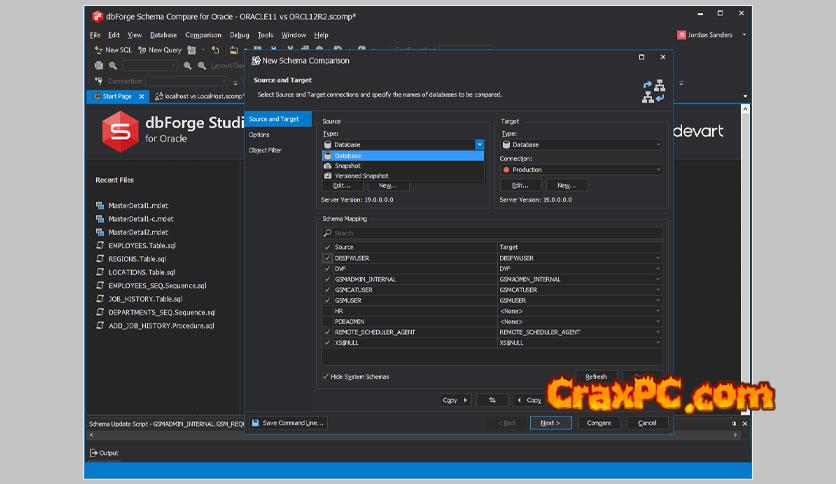Select the Snapshot option in Type list
Screen dimensions: 836x484
tap(347, 166)
